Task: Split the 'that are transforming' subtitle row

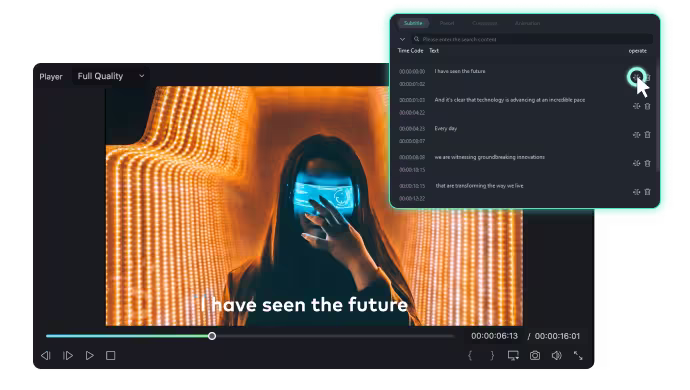Action: pos(636,192)
